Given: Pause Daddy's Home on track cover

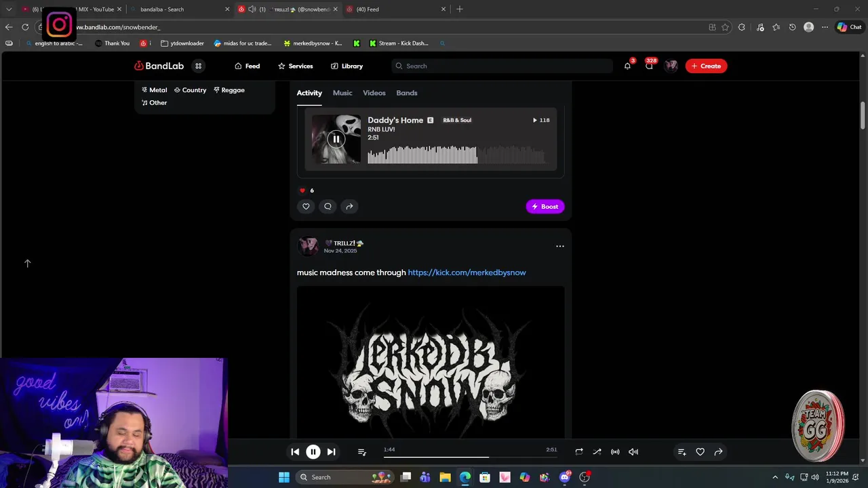Looking at the screenshot, I should 336,139.
